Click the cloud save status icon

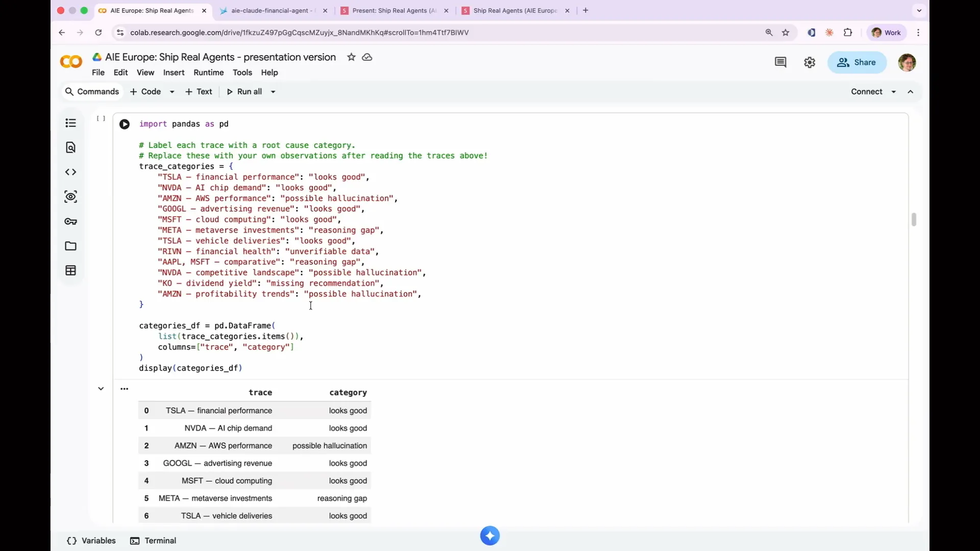click(x=367, y=57)
